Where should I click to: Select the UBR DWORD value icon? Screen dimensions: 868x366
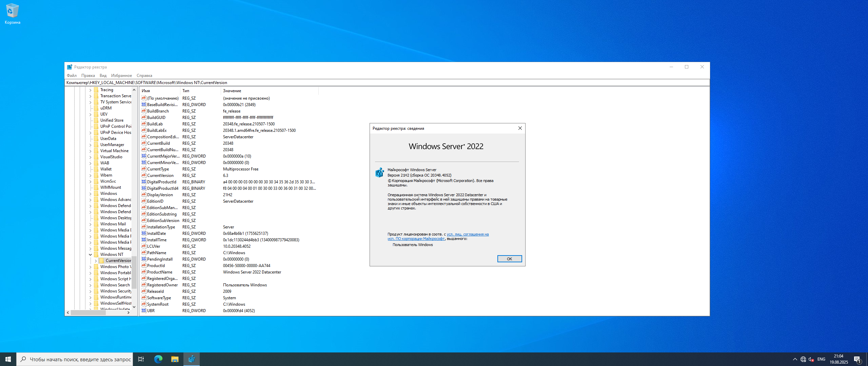144,311
